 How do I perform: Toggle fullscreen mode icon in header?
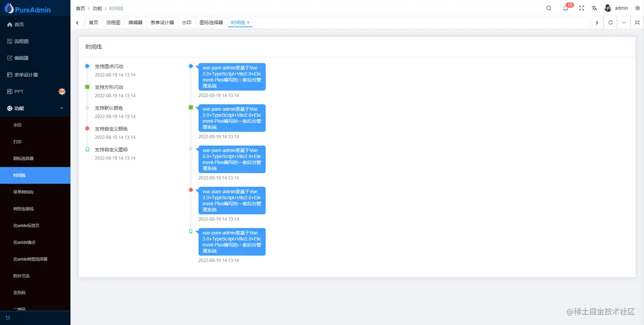[x=581, y=8]
